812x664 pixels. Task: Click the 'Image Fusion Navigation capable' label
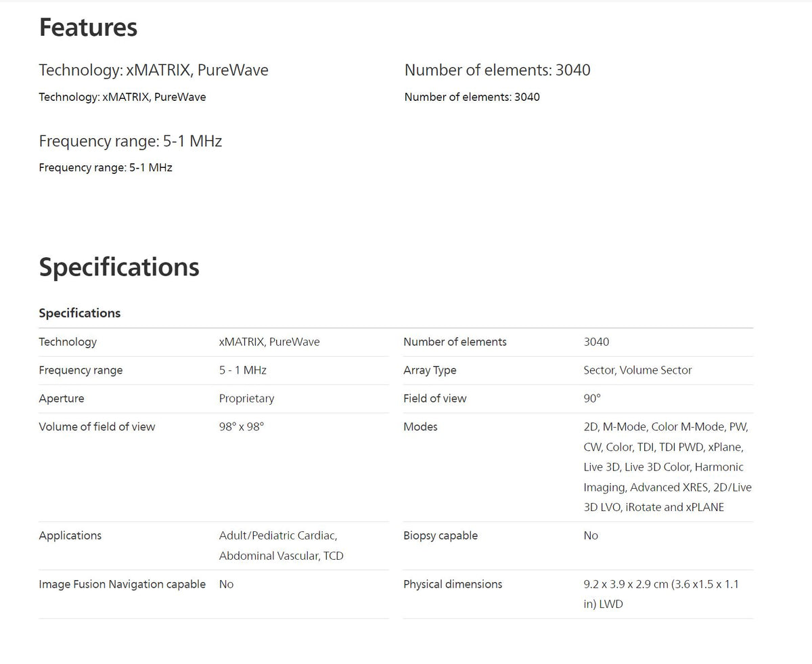coord(122,584)
